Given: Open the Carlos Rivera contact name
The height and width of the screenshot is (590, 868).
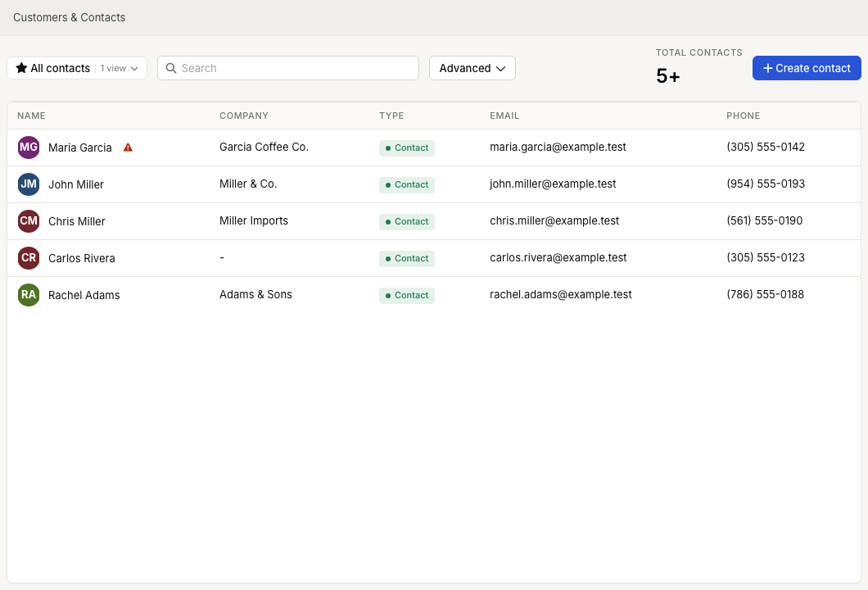Looking at the screenshot, I should 82,258.
